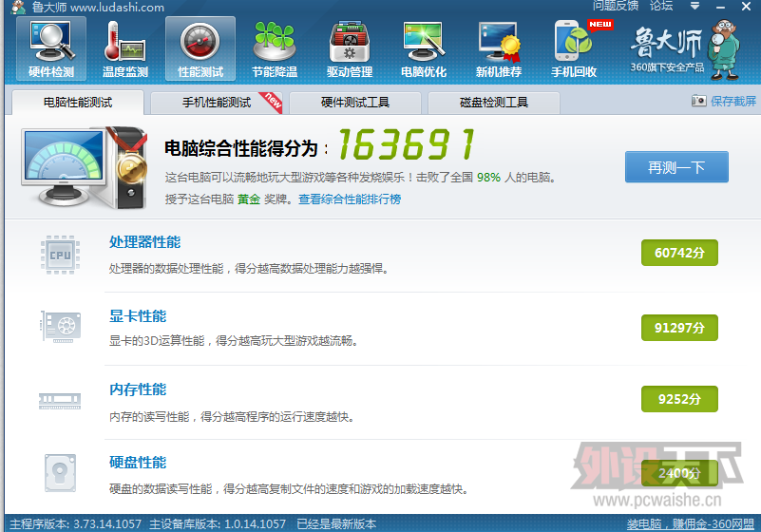
Task: Click the 再测一下 retest button
Action: point(676,167)
